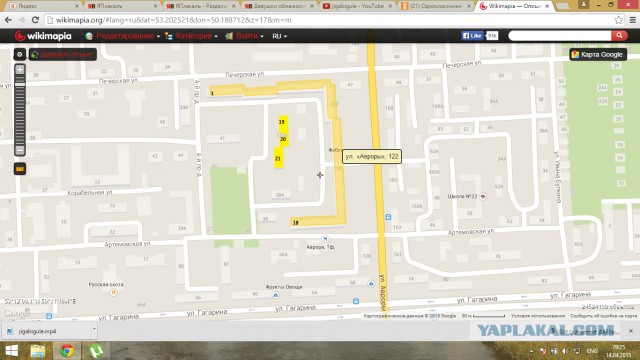Open the Windows Start button
This screenshot has width=640, height=360.
point(11,351)
